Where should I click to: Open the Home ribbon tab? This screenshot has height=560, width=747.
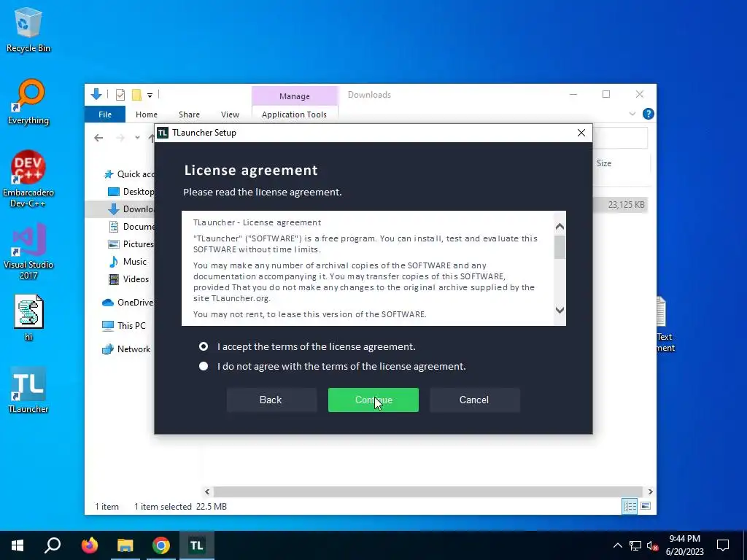tap(146, 114)
